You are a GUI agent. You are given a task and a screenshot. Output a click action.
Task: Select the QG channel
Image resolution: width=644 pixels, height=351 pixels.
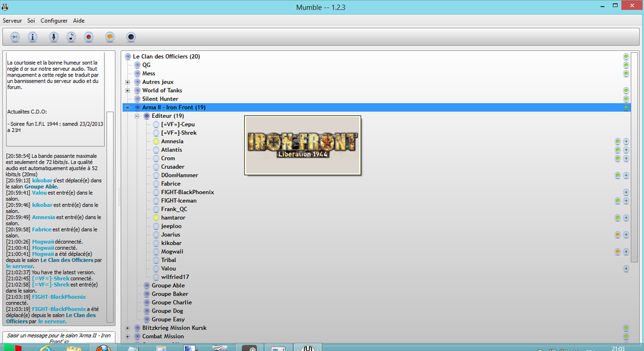(146, 65)
